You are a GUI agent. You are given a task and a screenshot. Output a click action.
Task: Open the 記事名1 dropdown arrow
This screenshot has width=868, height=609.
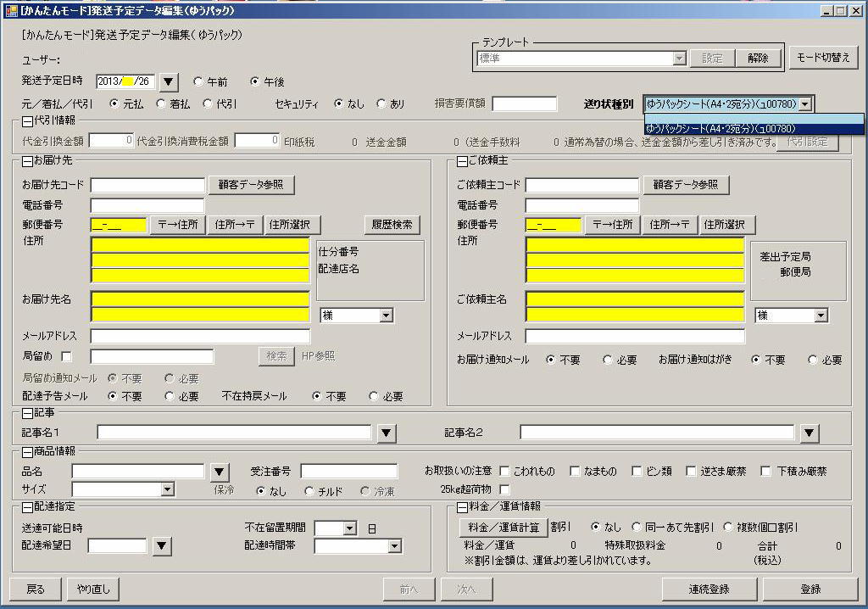(387, 433)
